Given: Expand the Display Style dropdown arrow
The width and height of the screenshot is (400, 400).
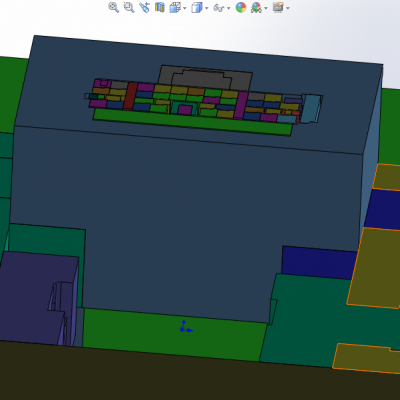Looking at the screenshot, I should click(x=206, y=8).
